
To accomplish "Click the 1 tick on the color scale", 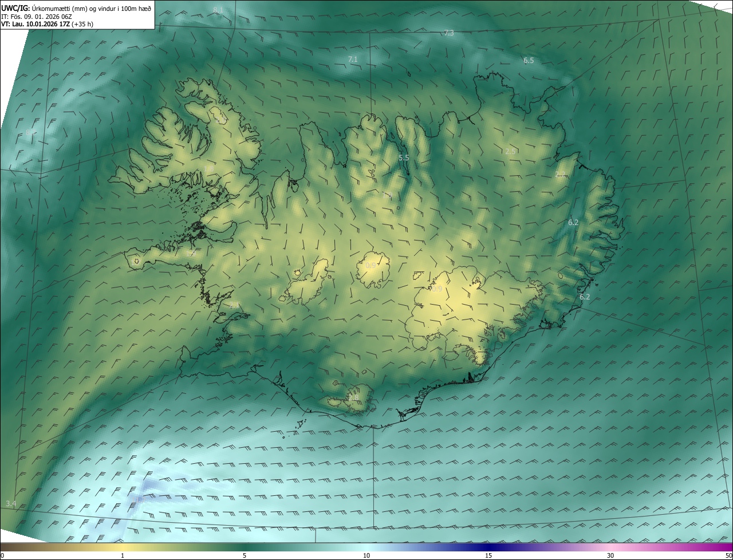I will click(x=123, y=555).
